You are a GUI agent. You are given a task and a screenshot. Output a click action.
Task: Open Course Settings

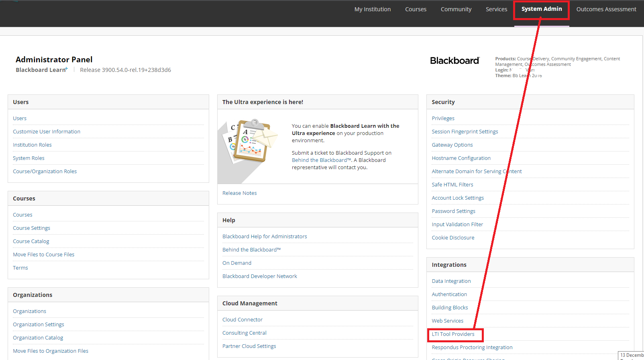[x=31, y=228]
